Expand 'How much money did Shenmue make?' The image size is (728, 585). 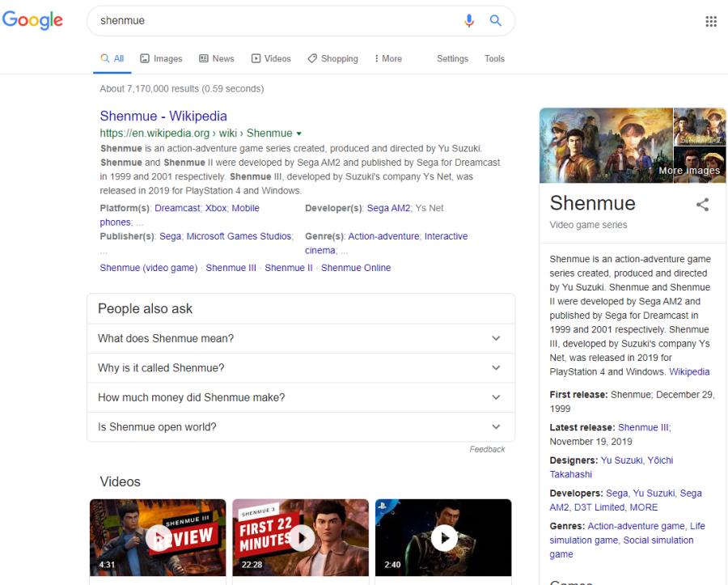pyautogui.click(x=301, y=397)
